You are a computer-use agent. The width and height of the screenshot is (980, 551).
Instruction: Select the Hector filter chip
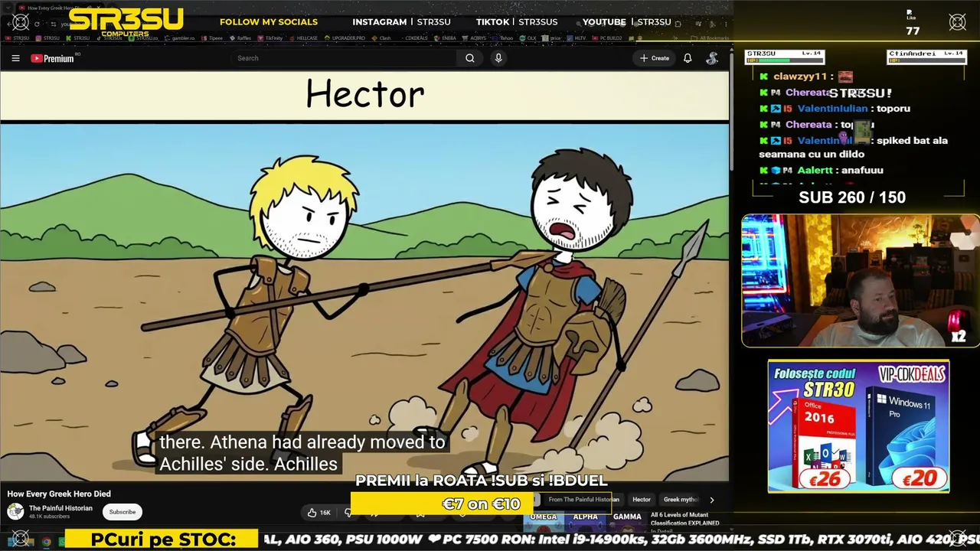(x=642, y=500)
